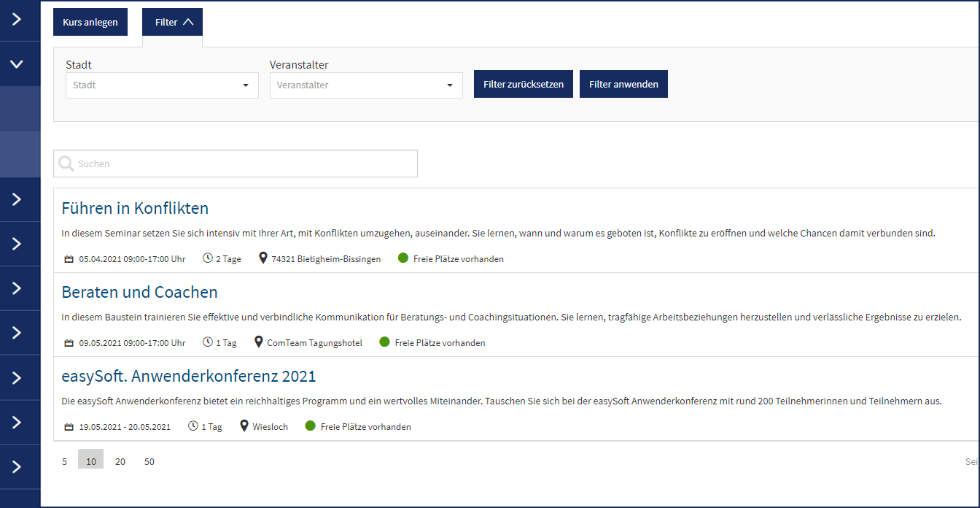Click Beraten und Coachen description text
980x508 pixels.
tap(511, 317)
